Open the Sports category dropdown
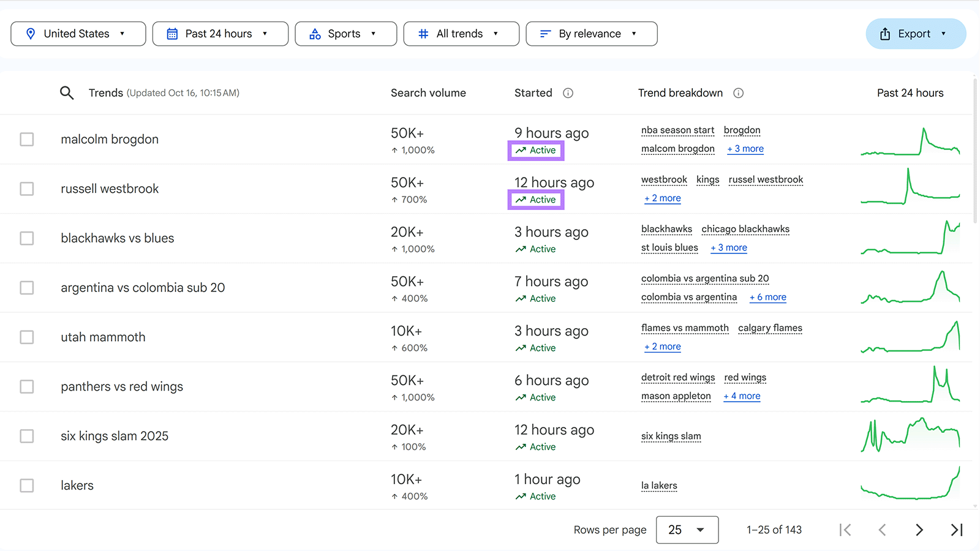The height and width of the screenshot is (551, 980). 345,34
